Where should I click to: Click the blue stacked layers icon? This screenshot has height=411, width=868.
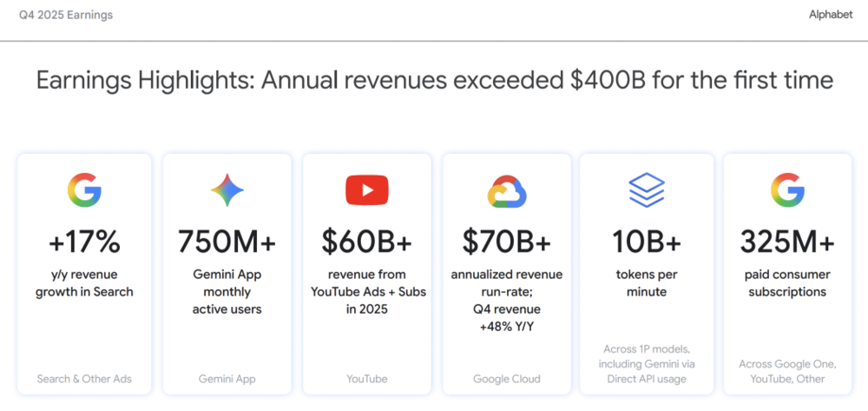pyautogui.click(x=646, y=189)
